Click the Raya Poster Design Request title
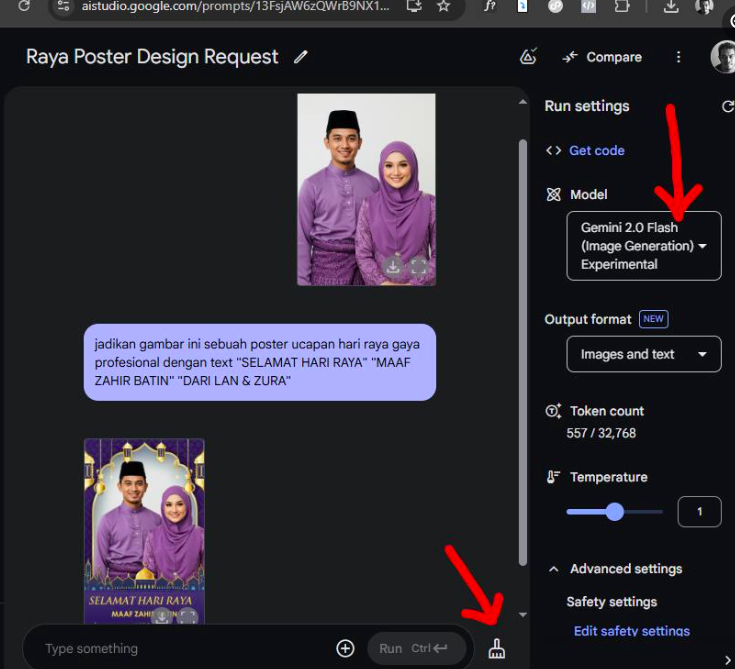This screenshot has height=669, width=735. click(x=152, y=57)
